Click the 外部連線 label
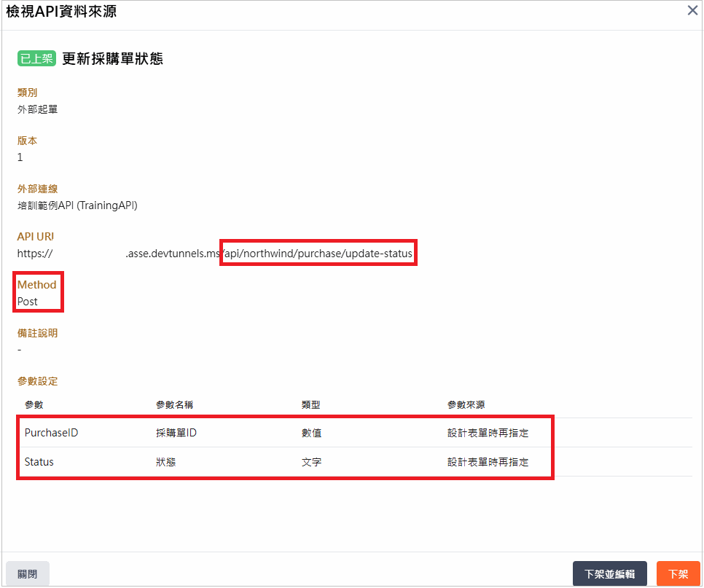Image resolution: width=704 pixels, height=588 pixels. click(38, 189)
